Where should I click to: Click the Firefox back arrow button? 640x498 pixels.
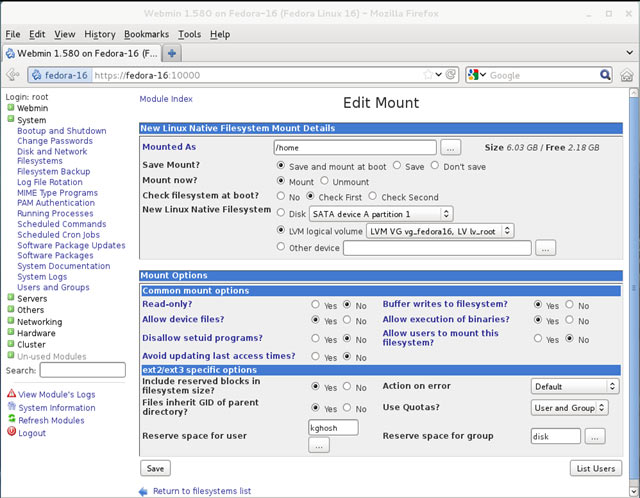click(13, 75)
